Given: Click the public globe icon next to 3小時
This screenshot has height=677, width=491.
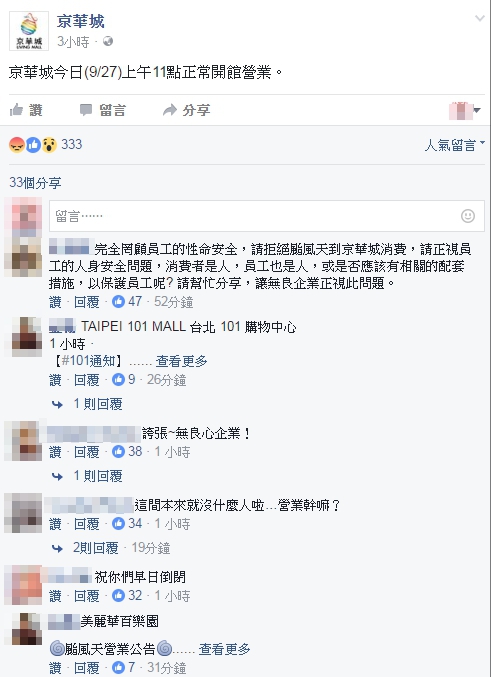Looking at the screenshot, I should click(108, 41).
